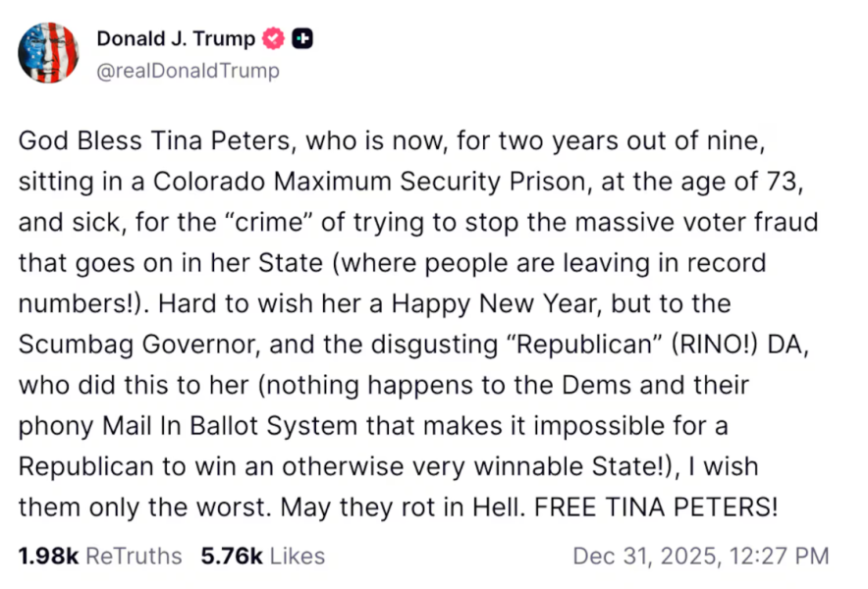
Task: View the 5.76k Likes count
Action: [x=231, y=557]
